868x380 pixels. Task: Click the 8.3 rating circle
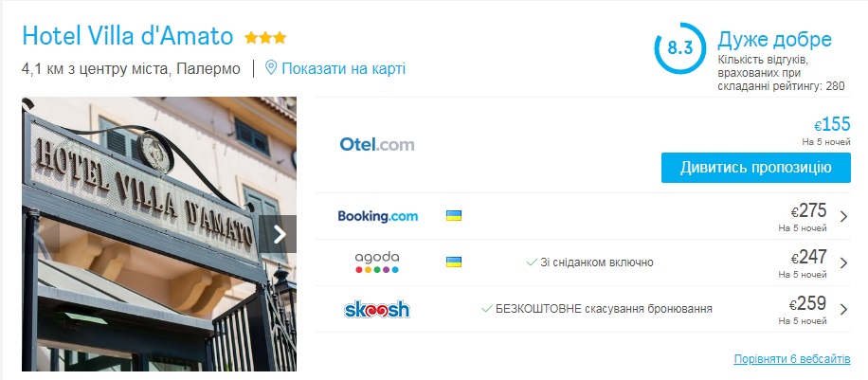coord(680,48)
